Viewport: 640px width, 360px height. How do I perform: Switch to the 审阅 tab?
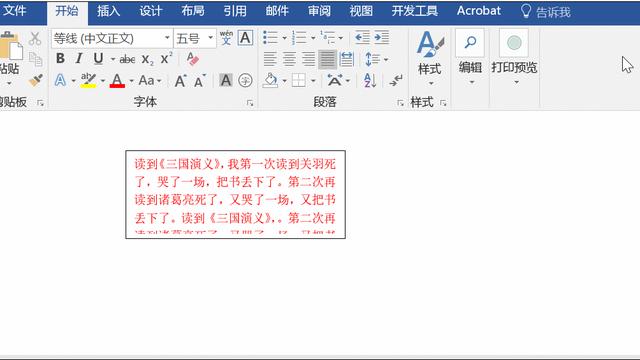(x=319, y=11)
